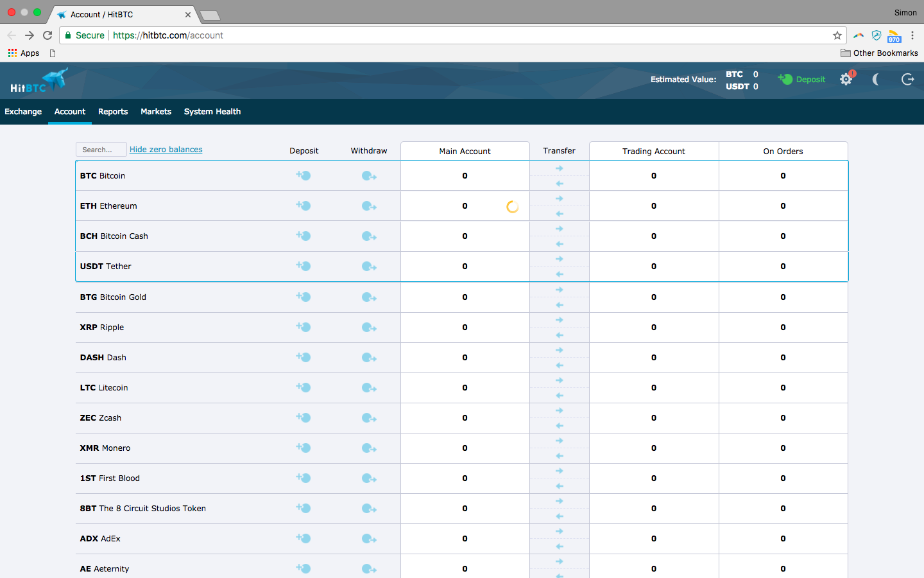This screenshot has height=578, width=924.
Task: Focus the currency Search field
Action: (101, 150)
